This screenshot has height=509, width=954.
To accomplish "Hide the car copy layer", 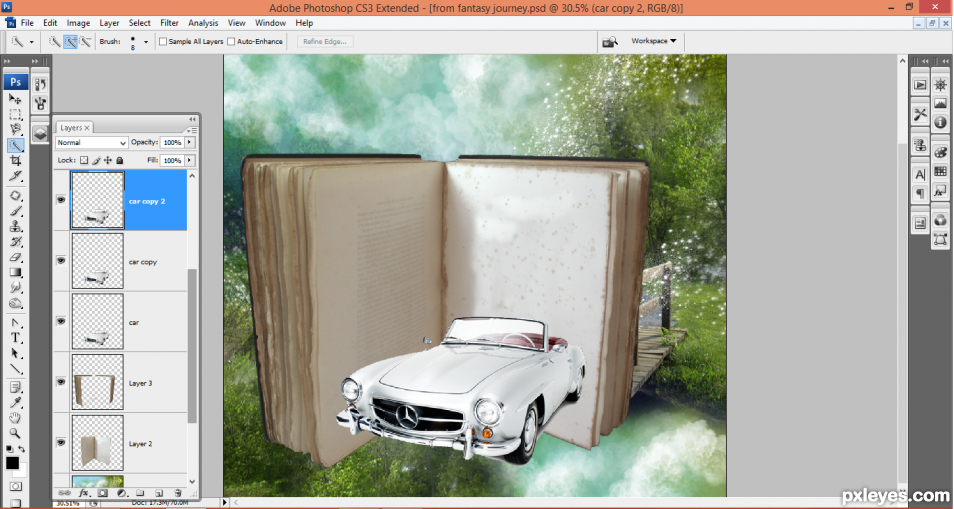I will point(61,260).
